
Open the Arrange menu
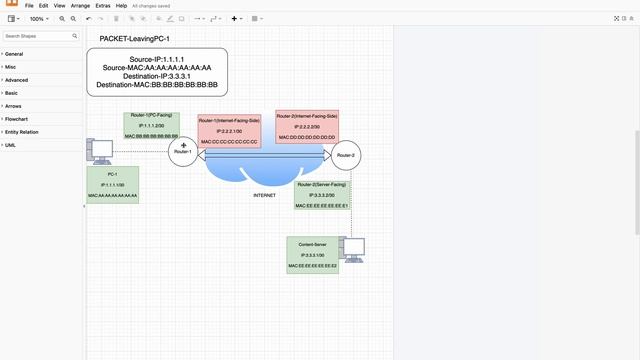pyautogui.click(x=80, y=6)
